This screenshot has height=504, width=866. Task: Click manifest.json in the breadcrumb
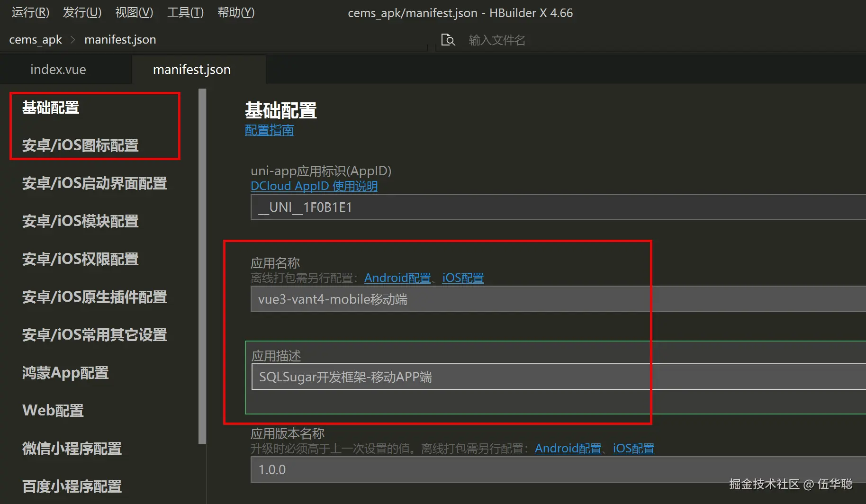pos(120,40)
